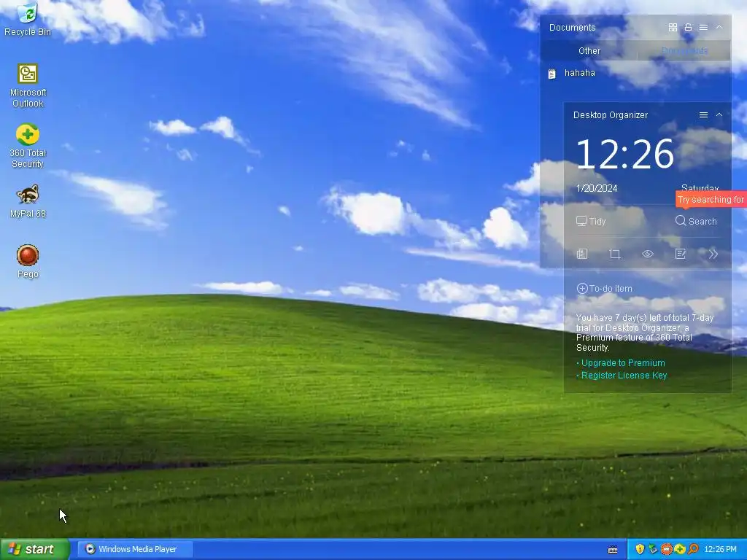Expand more tools with double-chevron icon
Image resolution: width=747 pixels, height=560 pixels.
click(713, 254)
